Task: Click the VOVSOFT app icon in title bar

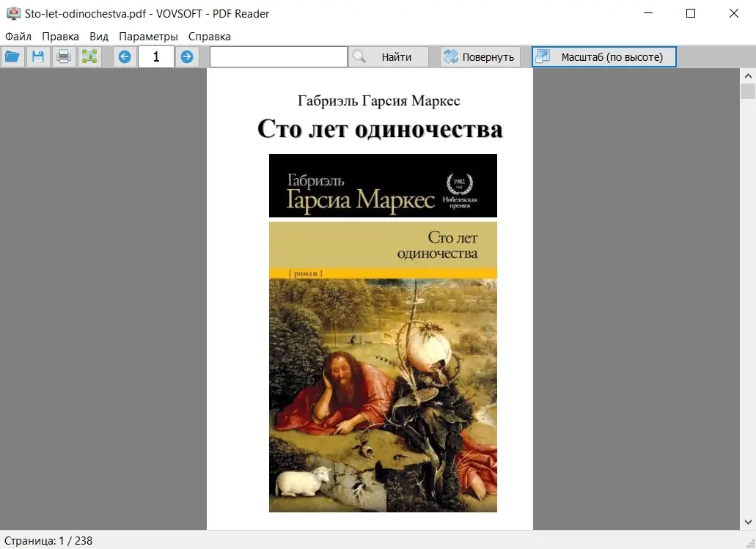Action: [13, 13]
